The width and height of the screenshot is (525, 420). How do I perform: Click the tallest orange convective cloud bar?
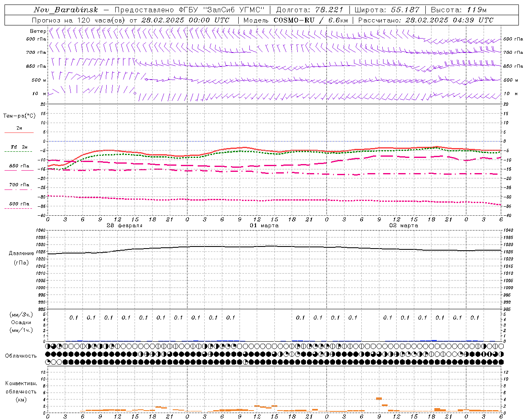tap(379, 398)
